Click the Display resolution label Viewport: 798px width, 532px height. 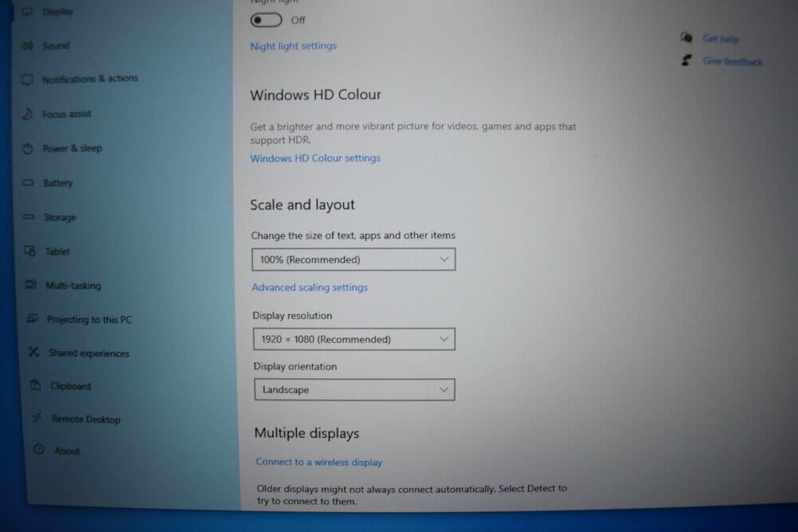(x=292, y=315)
